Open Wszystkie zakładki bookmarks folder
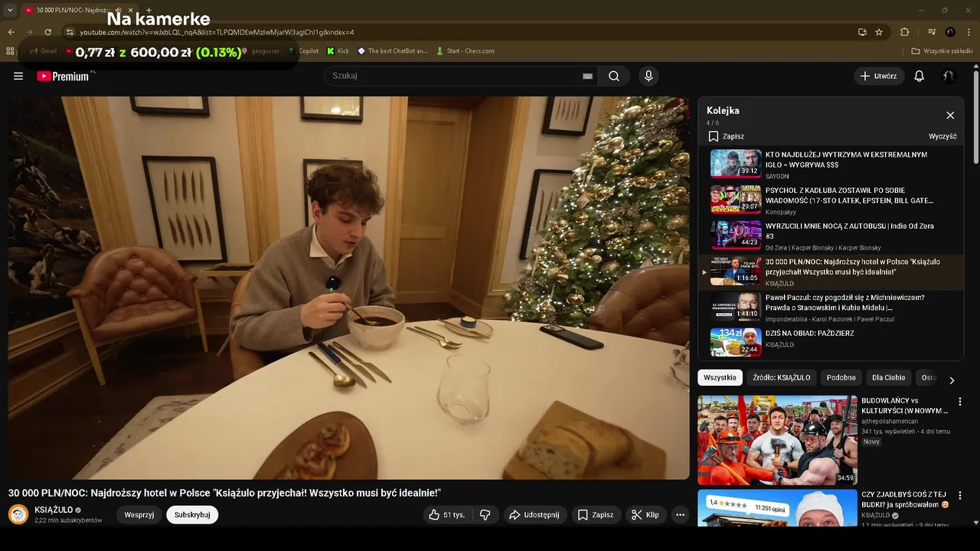Viewport: 980px width, 551px height. pyautogui.click(x=942, y=51)
